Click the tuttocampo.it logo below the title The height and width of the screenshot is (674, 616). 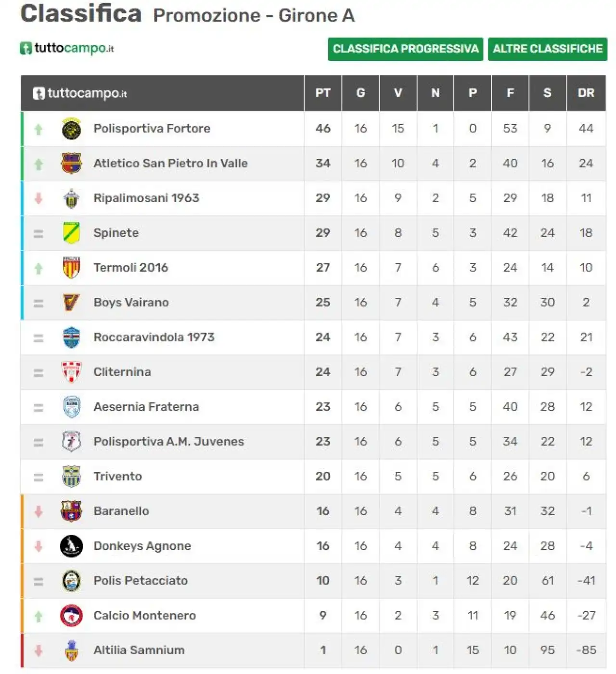(67, 48)
